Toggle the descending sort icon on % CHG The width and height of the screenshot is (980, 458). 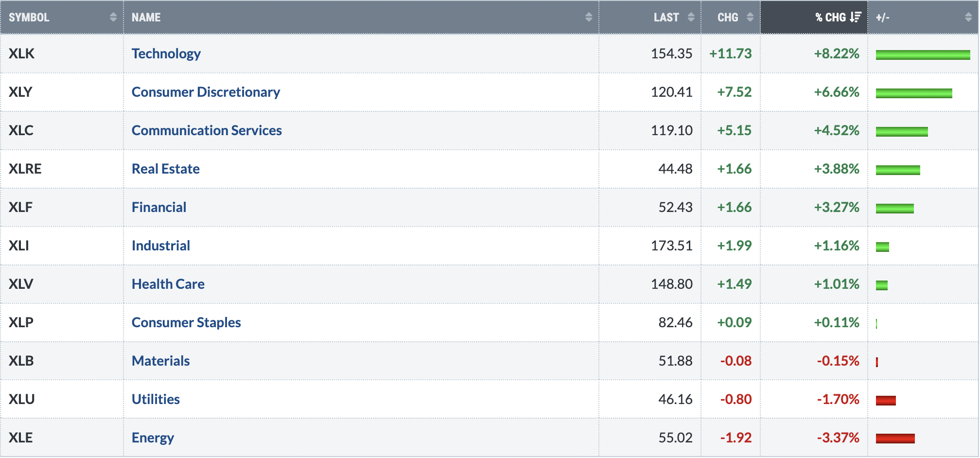click(856, 18)
